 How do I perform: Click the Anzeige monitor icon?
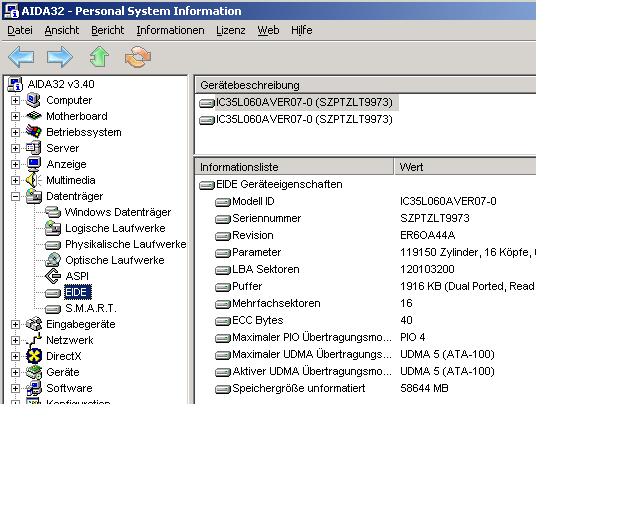pyautogui.click(x=33, y=164)
